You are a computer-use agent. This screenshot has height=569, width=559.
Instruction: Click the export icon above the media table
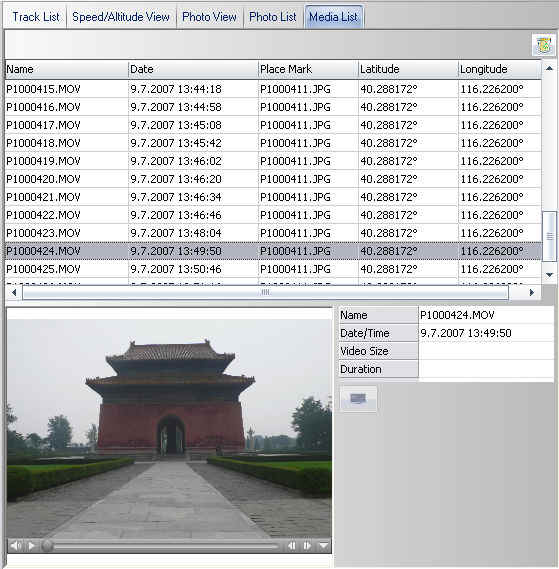coord(543,45)
